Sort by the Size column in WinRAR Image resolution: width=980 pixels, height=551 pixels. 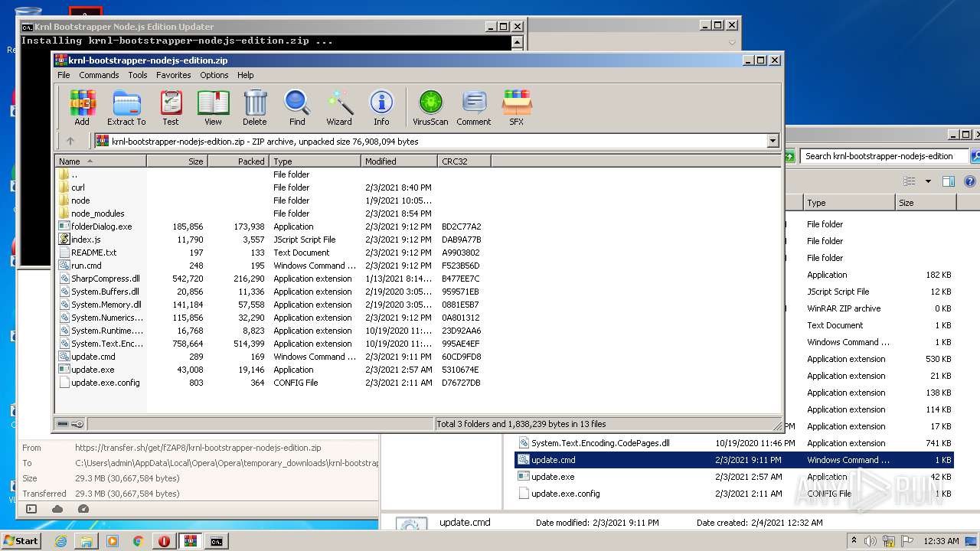pos(177,161)
